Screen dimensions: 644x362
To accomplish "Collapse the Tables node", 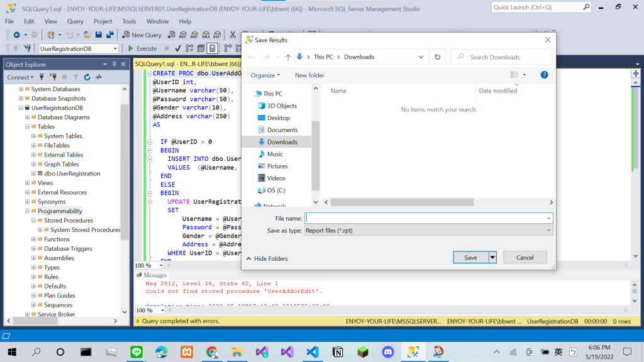I will click(x=27, y=127).
